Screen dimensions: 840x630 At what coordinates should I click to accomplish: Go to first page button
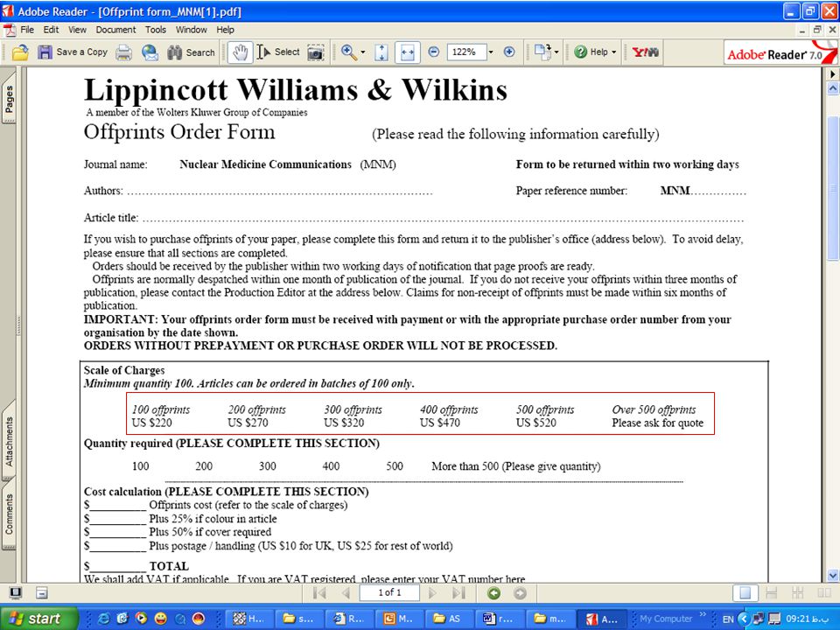pyautogui.click(x=319, y=593)
